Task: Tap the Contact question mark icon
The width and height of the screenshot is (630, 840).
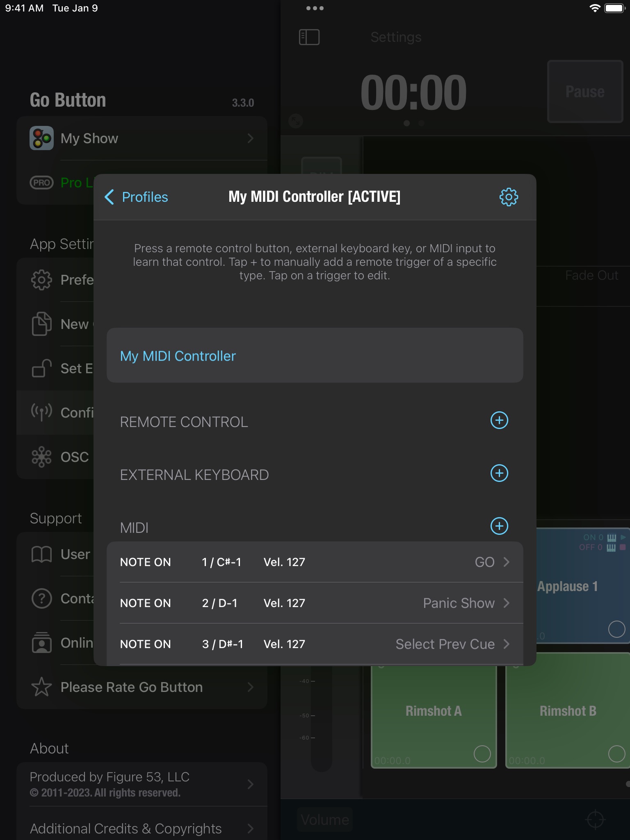Action: 41,598
